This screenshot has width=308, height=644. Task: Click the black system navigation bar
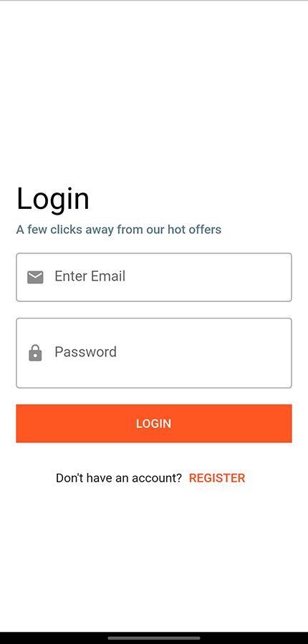(154, 638)
